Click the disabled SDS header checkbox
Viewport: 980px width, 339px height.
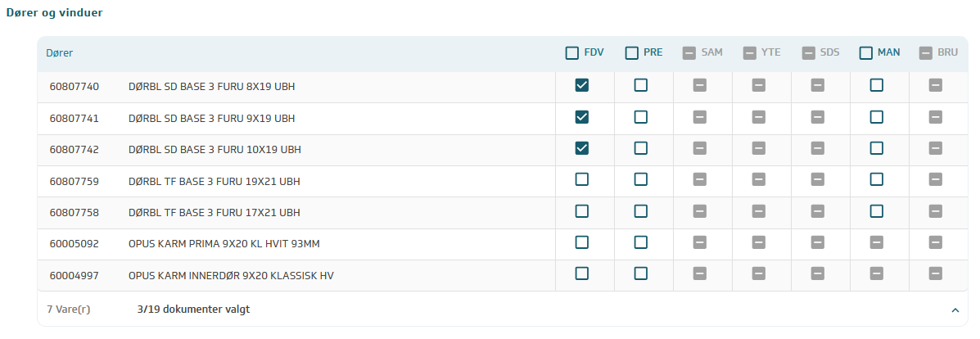pyautogui.click(x=809, y=53)
